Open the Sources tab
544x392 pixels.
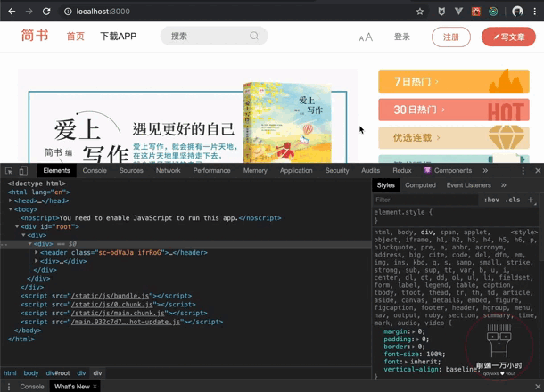tap(131, 170)
